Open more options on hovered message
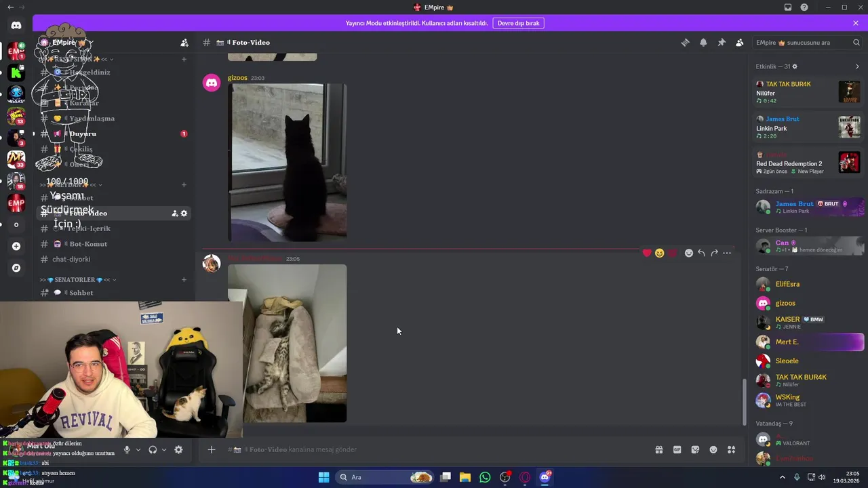The width and height of the screenshot is (868, 488). coord(727,253)
